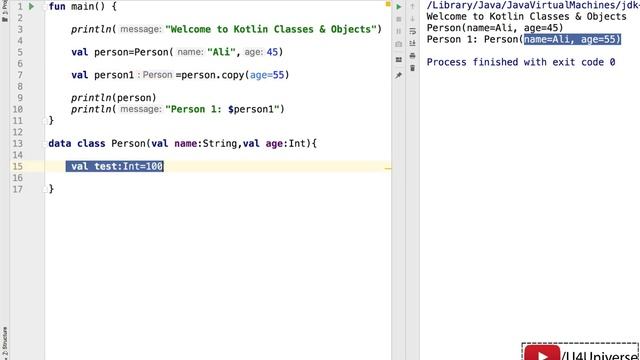Screen dimensions: 640x360
Task: Open the Project tool window side tab
Action: (4, 11)
